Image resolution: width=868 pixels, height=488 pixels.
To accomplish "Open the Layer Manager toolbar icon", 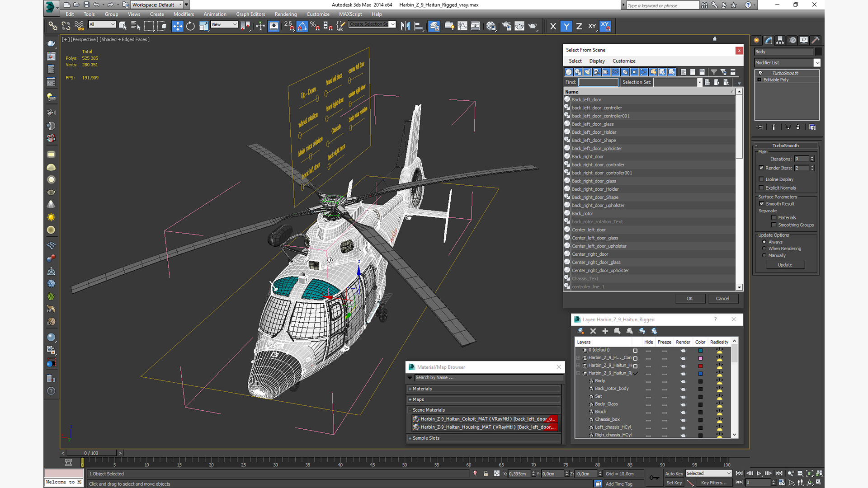I will point(434,26).
